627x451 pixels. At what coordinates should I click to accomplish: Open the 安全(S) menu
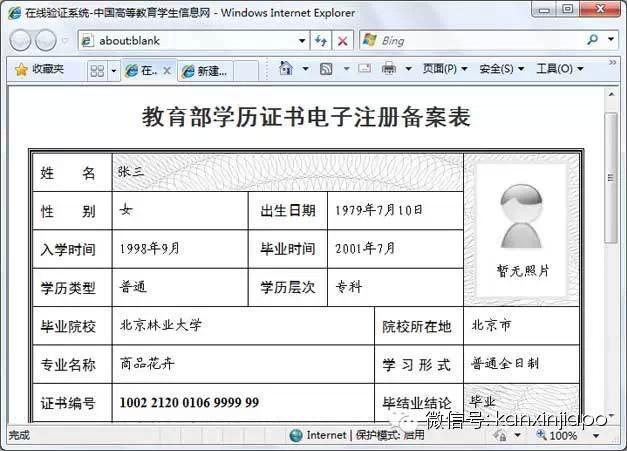point(501,69)
